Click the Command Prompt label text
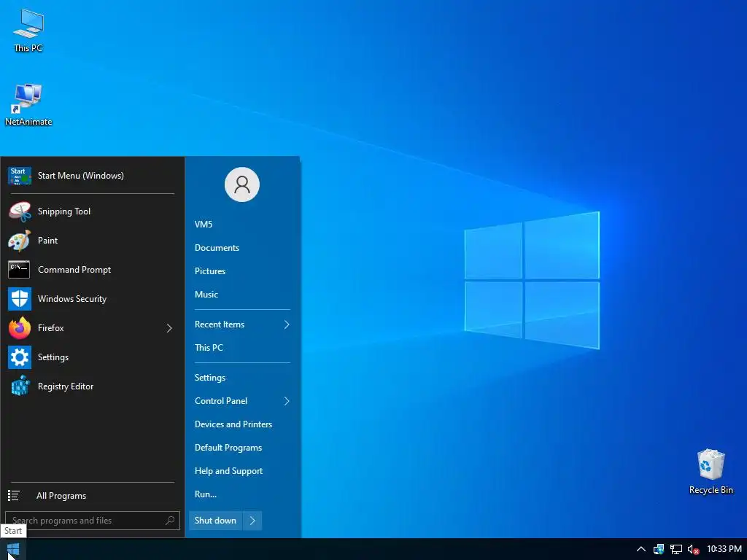 (x=74, y=270)
